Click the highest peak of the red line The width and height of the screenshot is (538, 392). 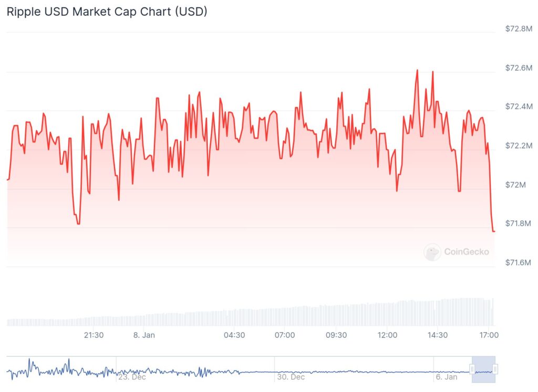click(x=417, y=70)
